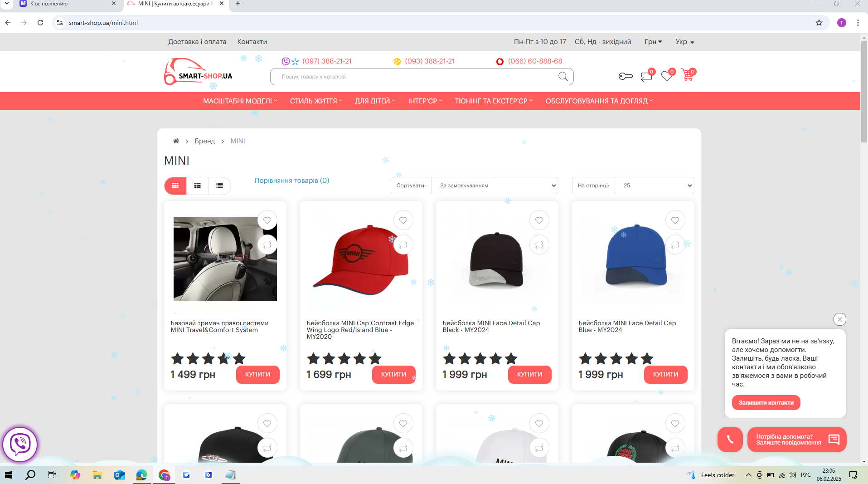The width and height of the screenshot is (868, 484).
Task: Open Windows Start menu
Action: [9, 475]
